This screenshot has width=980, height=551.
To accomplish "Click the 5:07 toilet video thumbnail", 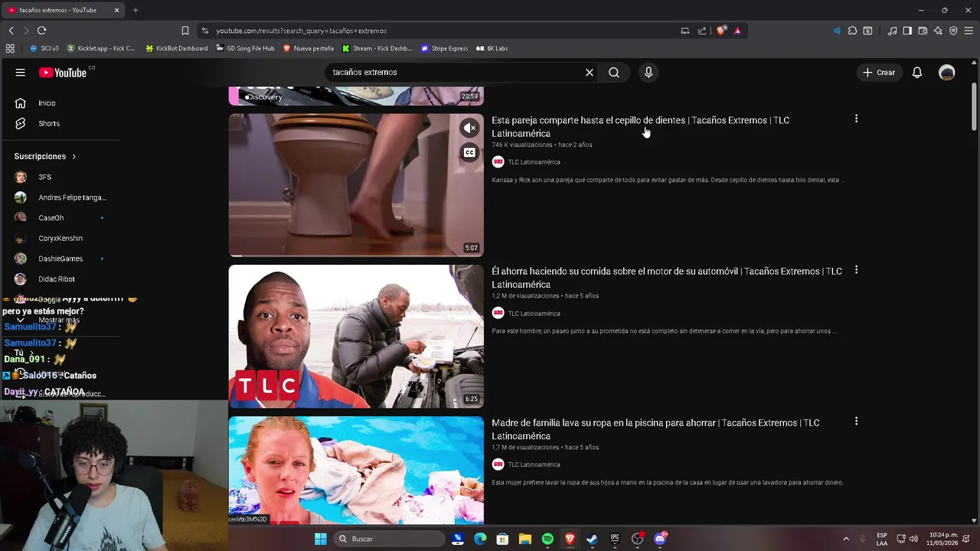I will pyautogui.click(x=356, y=185).
